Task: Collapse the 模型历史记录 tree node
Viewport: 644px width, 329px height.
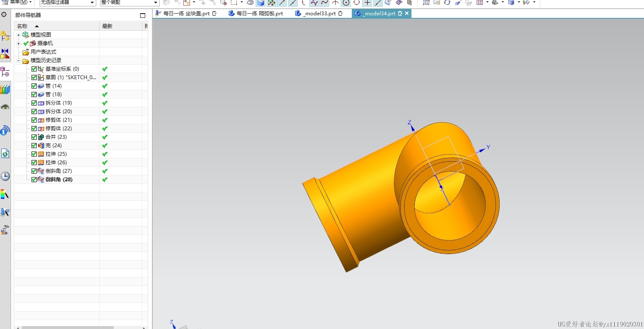Action: (18, 60)
